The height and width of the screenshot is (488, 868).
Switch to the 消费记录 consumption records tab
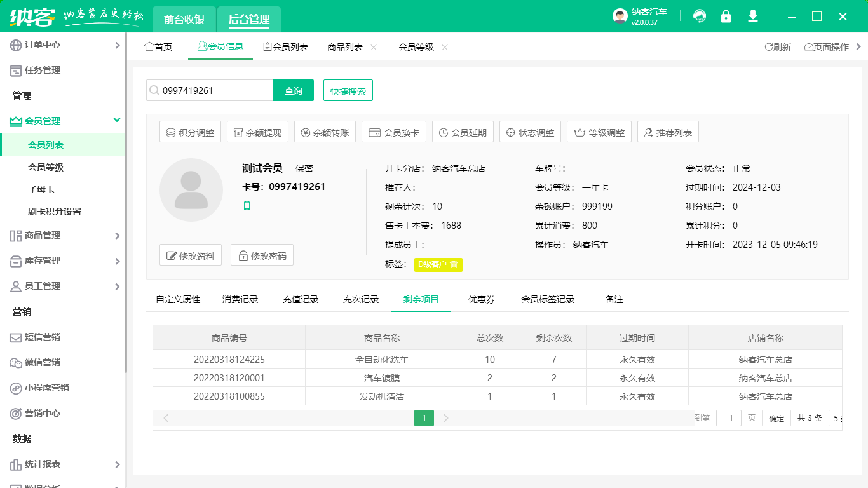(240, 299)
